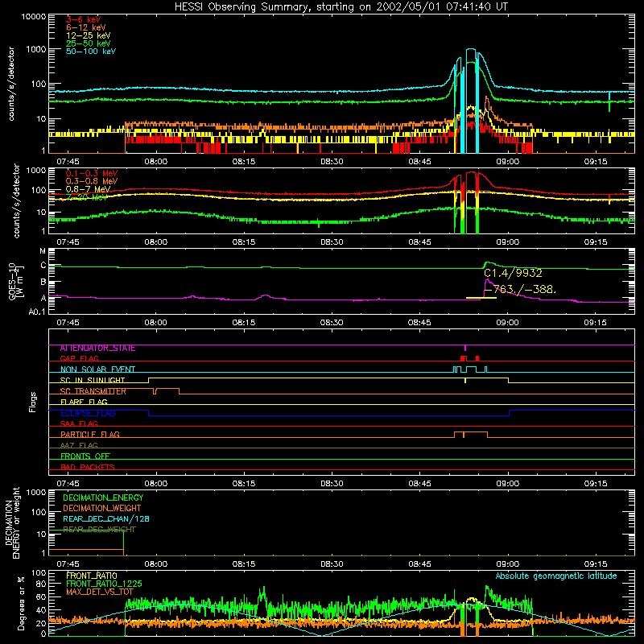Click the -763./-388. position annotation
The height and width of the screenshot is (644, 644).
coord(520,289)
